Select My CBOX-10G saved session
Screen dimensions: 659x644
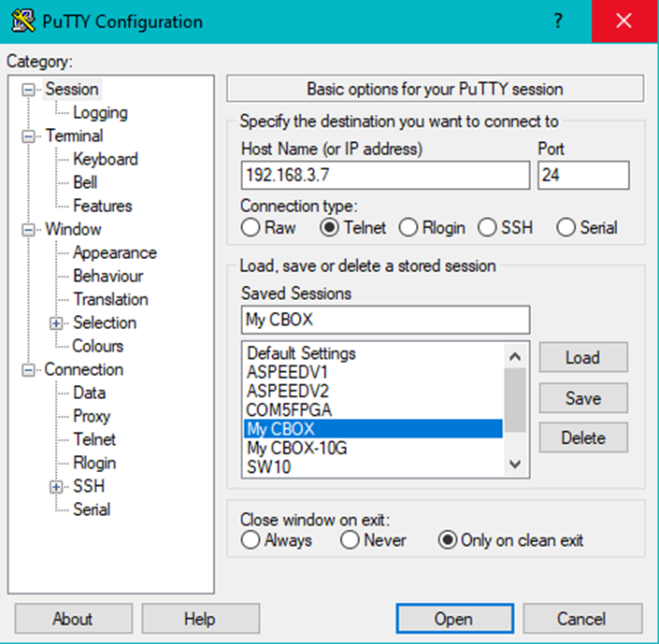[373, 448]
